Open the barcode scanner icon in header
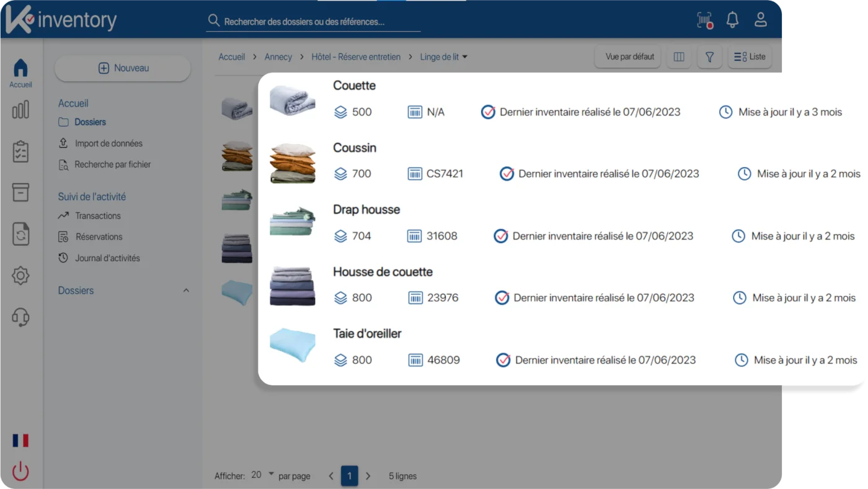This screenshot has width=868, height=489. click(x=705, y=20)
